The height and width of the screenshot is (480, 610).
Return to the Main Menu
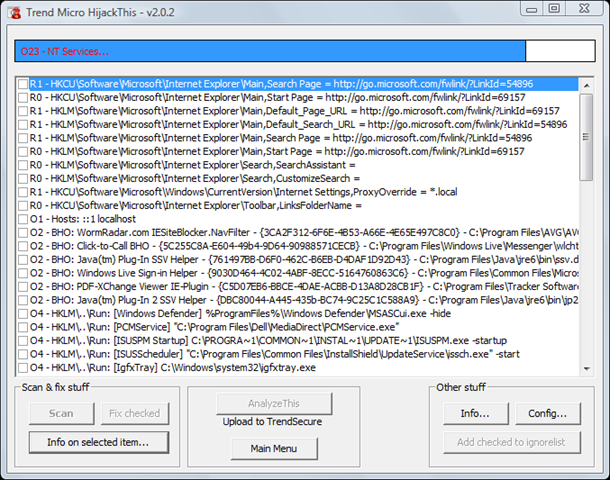(x=274, y=448)
